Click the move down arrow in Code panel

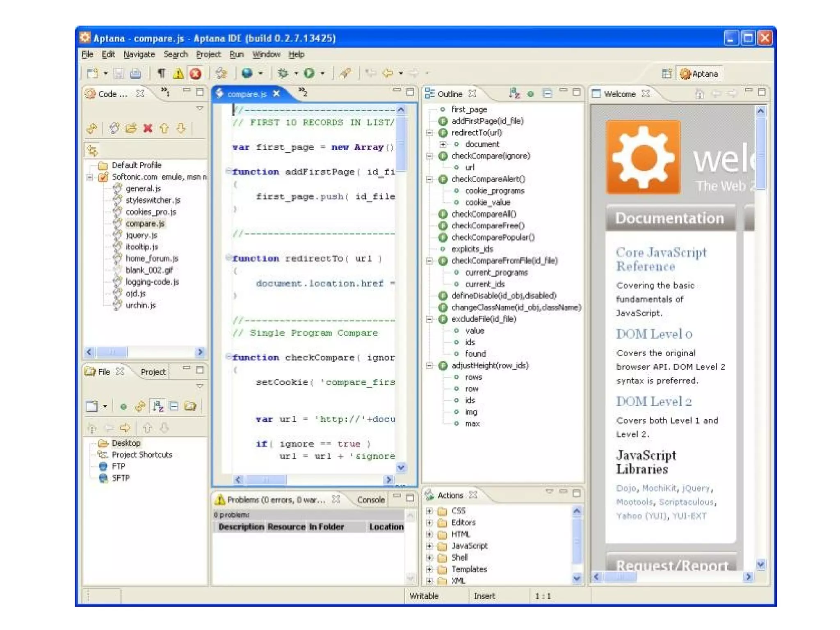tap(181, 128)
